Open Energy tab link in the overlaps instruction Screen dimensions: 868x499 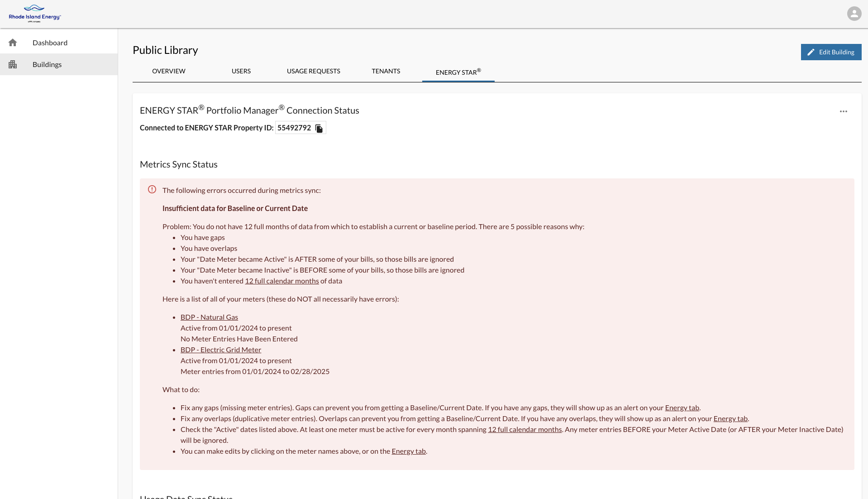(x=730, y=419)
